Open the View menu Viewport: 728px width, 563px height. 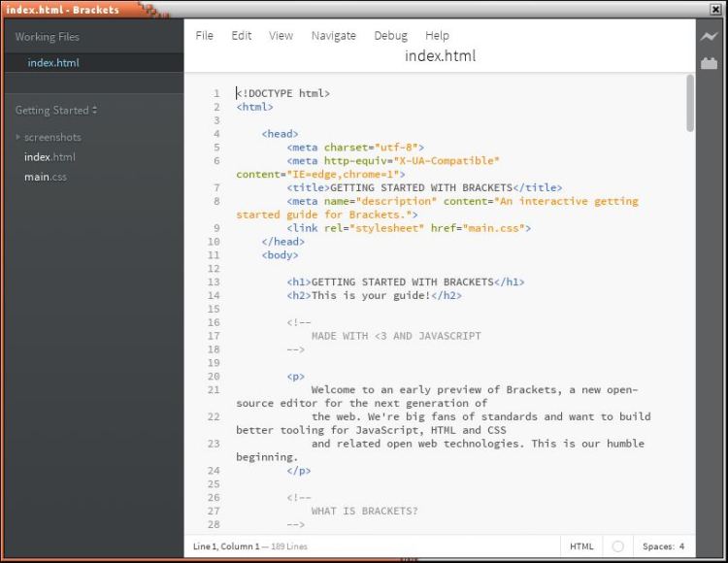(281, 36)
